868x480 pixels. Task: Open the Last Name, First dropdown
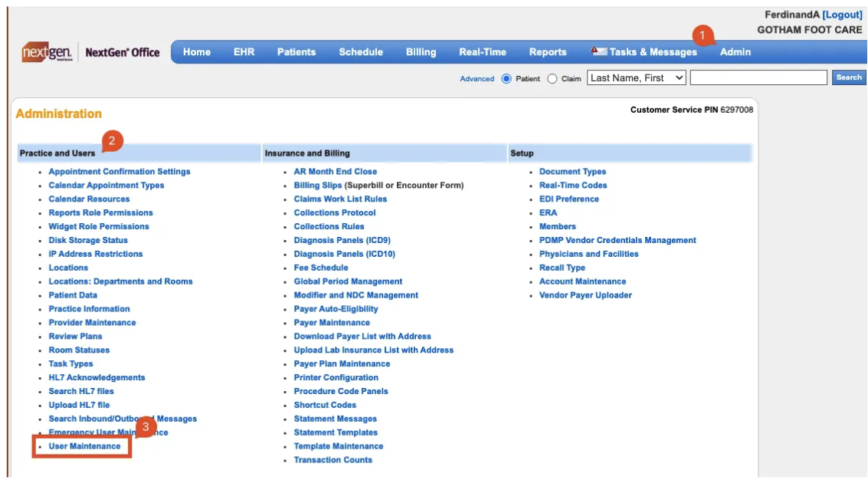[x=637, y=78]
